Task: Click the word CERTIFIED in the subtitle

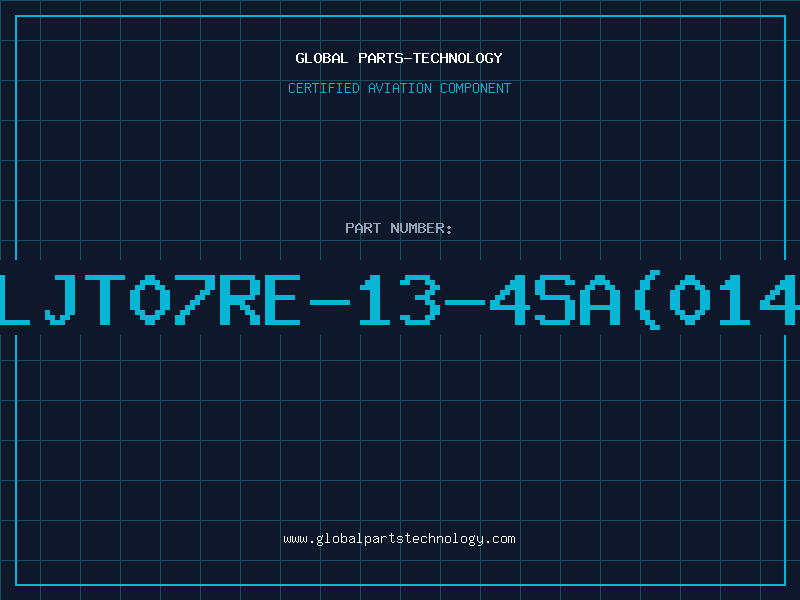Action: coord(324,88)
